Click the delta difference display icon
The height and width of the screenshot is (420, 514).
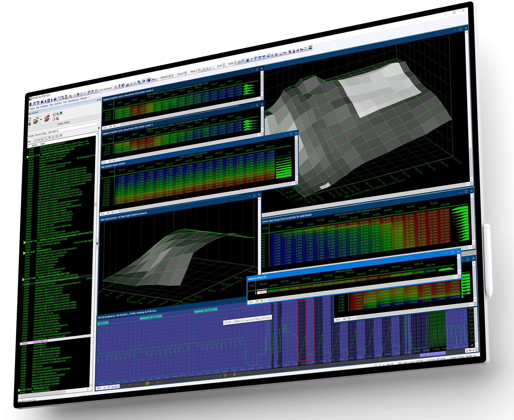[x=294, y=51]
